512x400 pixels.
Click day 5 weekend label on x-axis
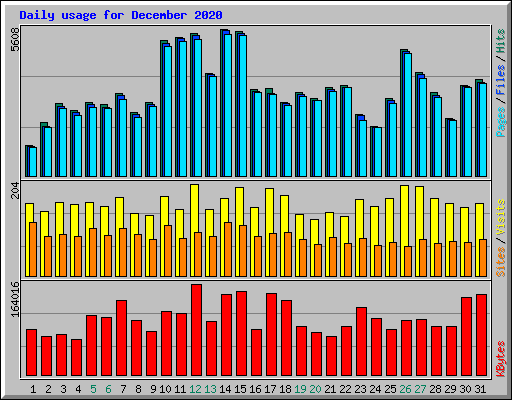coord(93,389)
